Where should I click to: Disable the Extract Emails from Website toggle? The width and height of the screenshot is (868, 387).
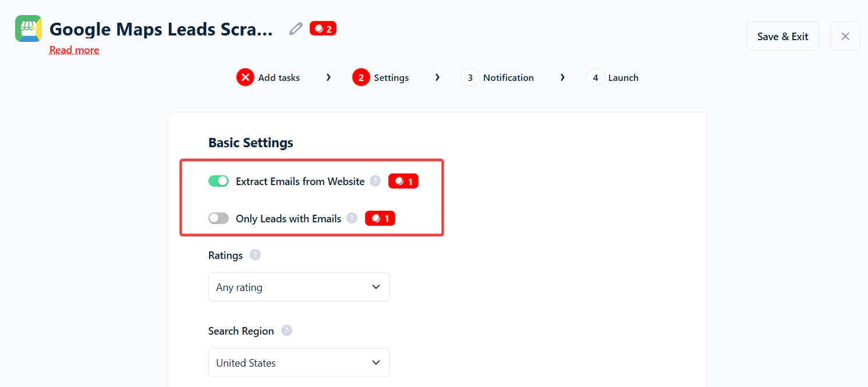pos(218,181)
